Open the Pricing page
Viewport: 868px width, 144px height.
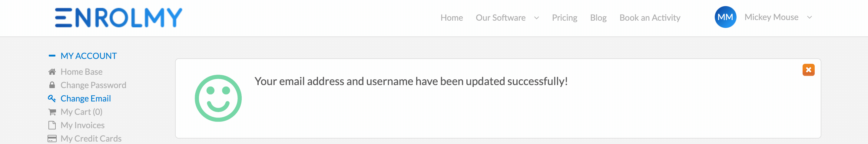click(565, 18)
